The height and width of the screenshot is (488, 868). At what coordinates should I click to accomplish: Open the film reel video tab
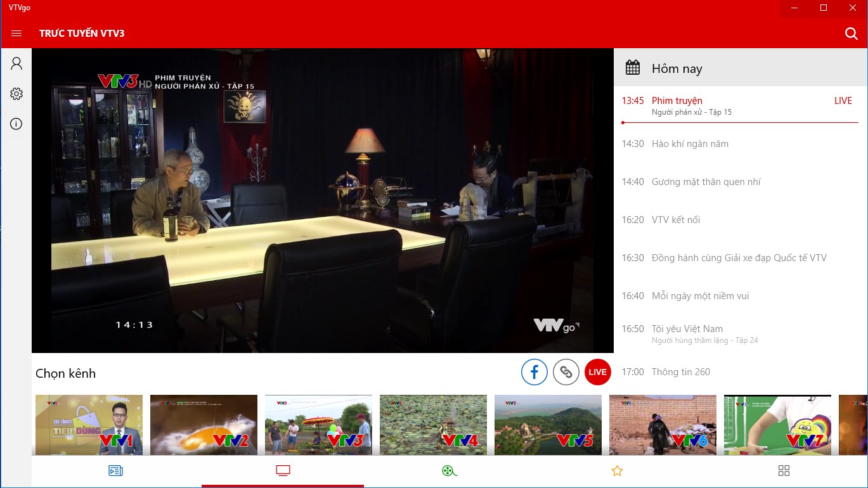tap(450, 471)
